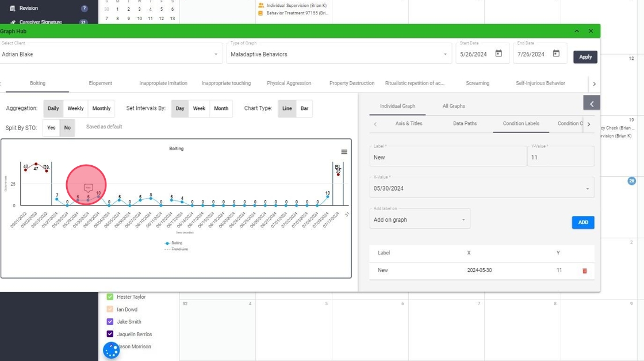Viewport: 644px width, 361px height.
Task: Toggle the Jake Smith checkbox
Action: coord(110,322)
